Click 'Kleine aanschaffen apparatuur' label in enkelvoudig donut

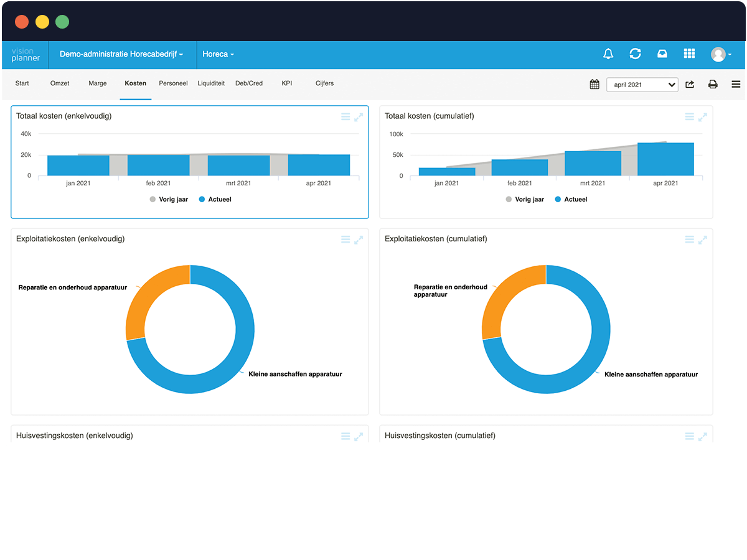295,375
